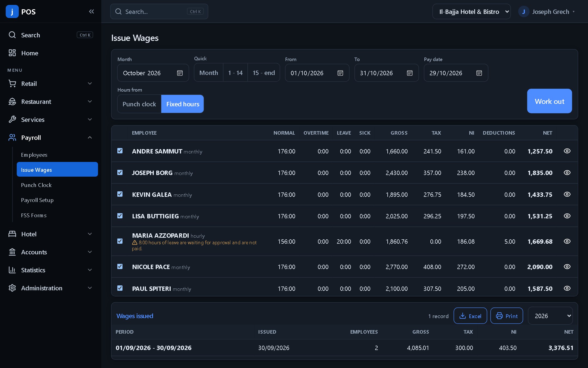
Task: Open calendar icon in To date field
Action: 410,73
